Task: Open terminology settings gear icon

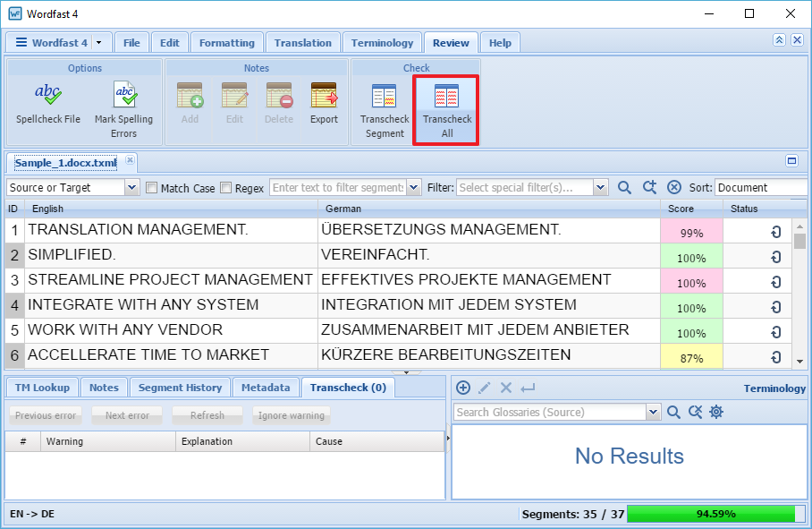Action: 716,412
